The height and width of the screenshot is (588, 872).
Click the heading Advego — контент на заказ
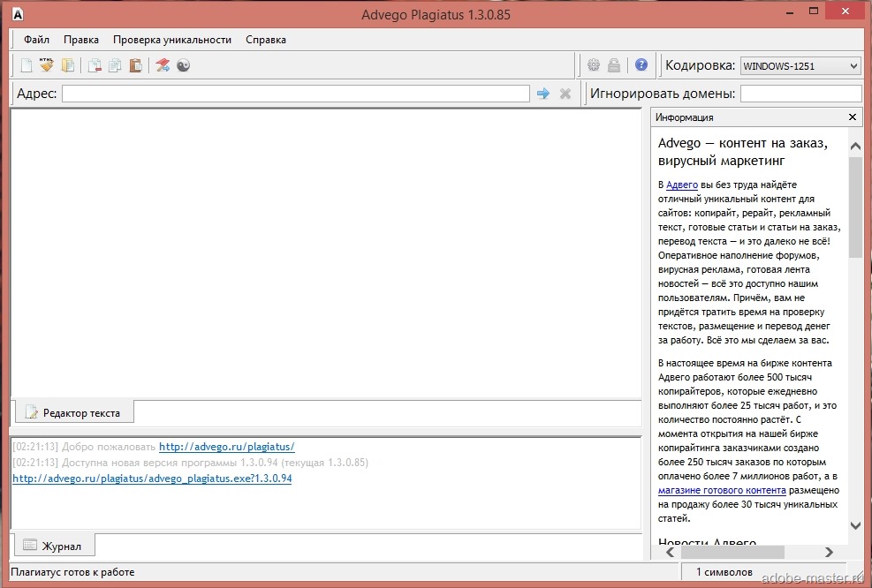(742, 152)
